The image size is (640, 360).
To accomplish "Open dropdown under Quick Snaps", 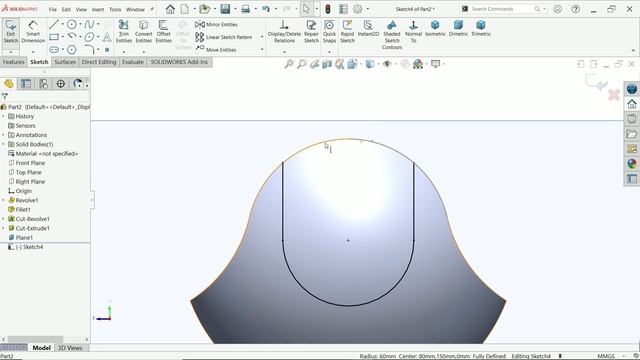I will click(x=329, y=52).
